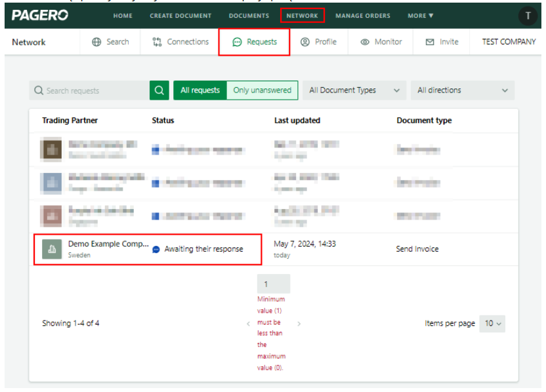This screenshot has width=546, height=392.
Task: Switch to the Connections tab
Action: [x=180, y=42]
